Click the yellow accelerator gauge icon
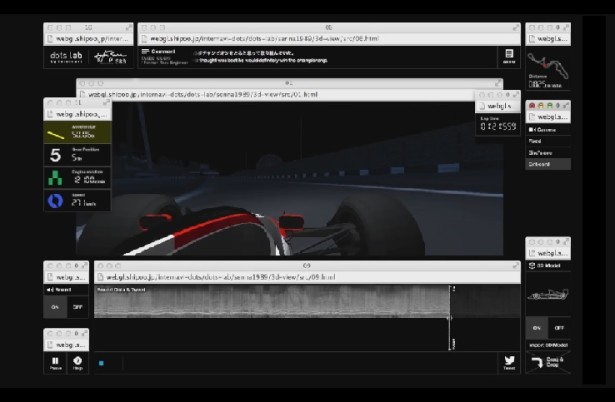The width and height of the screenshot is (615, 402). click(x=56, y=135)
